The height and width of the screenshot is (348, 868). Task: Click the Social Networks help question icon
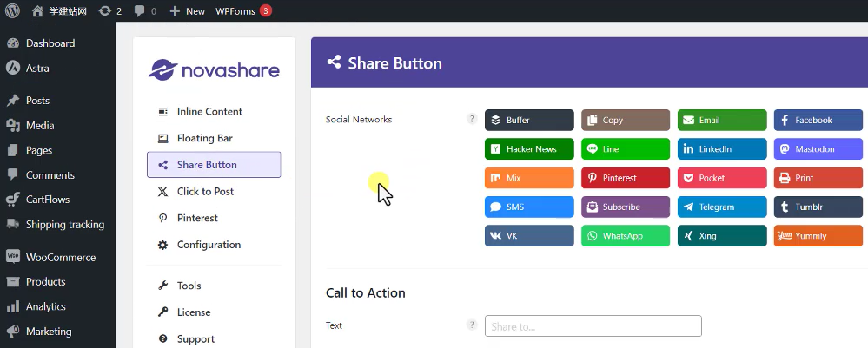tap(472, 120)
